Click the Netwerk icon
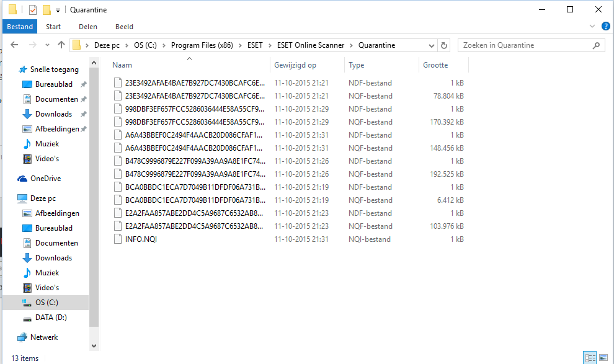 tap(22, 337)
